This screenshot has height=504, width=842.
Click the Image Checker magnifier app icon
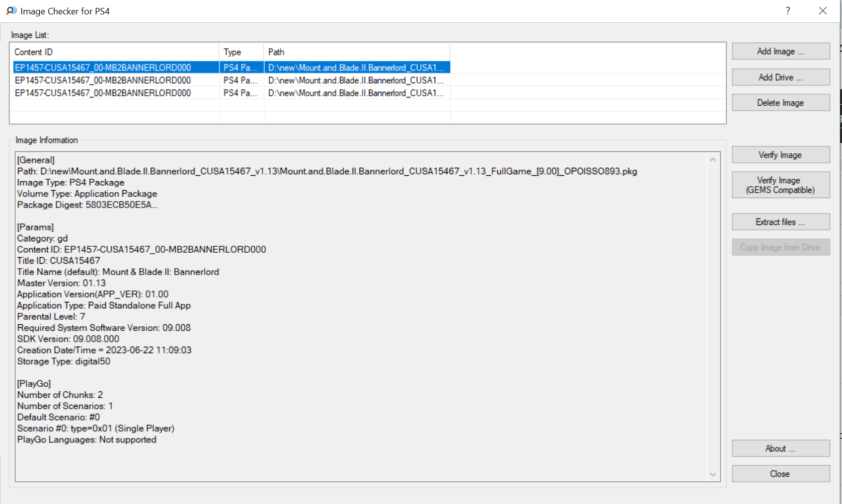(x=11, y=11)
